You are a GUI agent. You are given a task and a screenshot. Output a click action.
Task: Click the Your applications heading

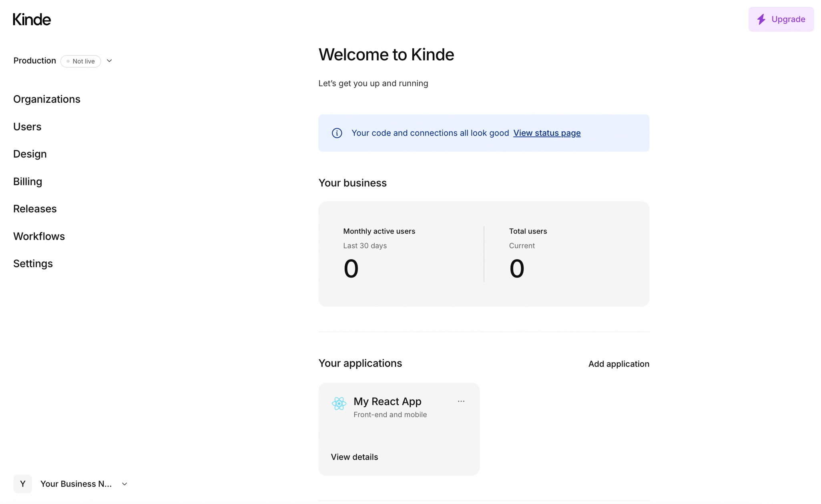(360, 363)
